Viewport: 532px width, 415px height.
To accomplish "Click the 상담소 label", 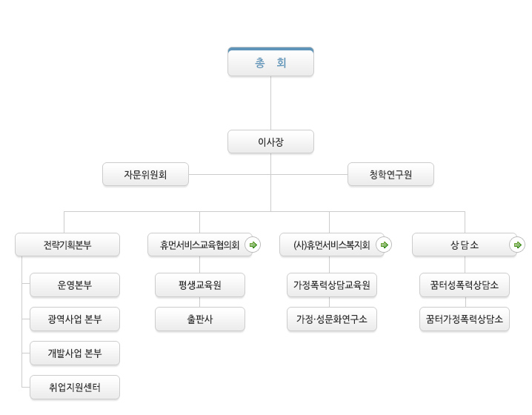I will pyautogui.click(x=464, y=245).
